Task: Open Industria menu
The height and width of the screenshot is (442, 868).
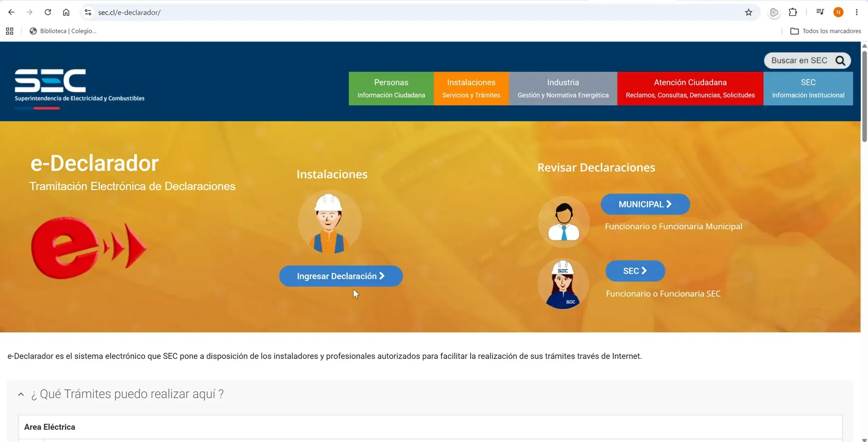Action: (563, 88)
